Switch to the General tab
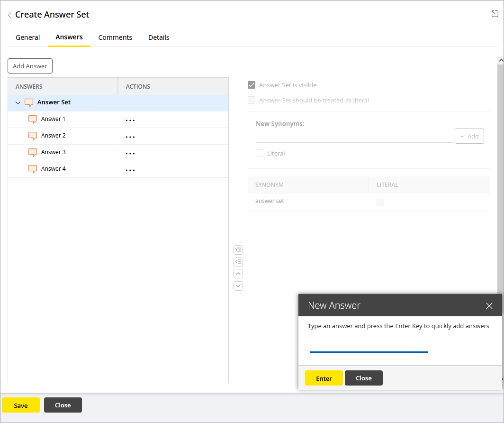504x423 pixels. 28,37
